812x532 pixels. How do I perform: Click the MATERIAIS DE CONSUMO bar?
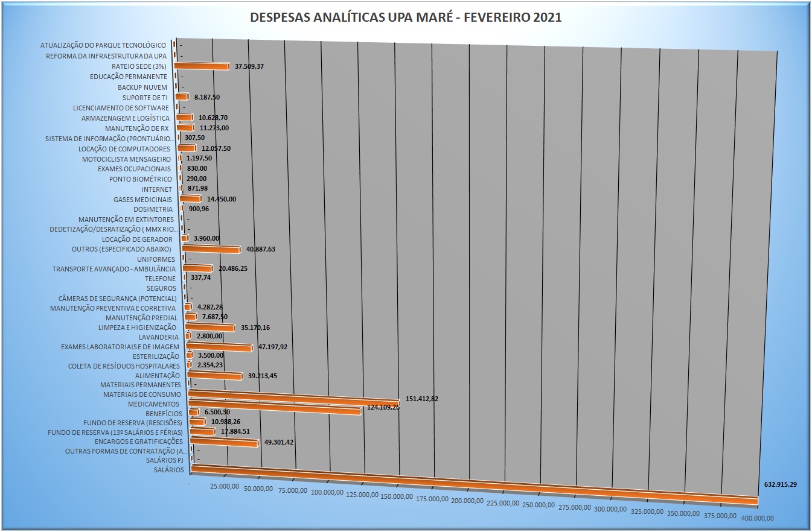(x=294, y=397)
